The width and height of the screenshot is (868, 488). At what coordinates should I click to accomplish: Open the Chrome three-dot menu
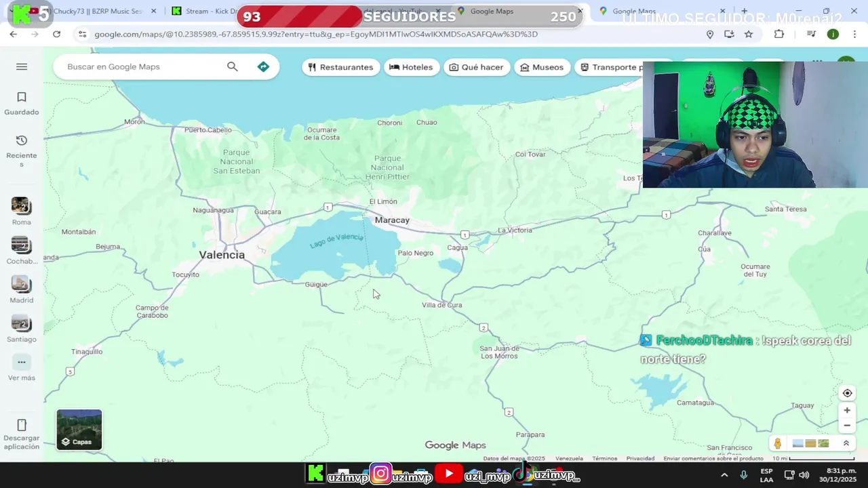(854, 34)
